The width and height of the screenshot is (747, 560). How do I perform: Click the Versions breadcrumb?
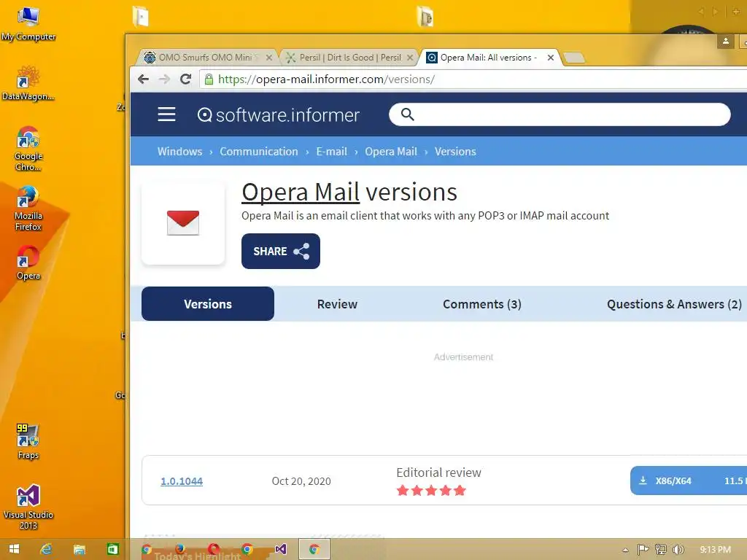click(x=455, y=152)
